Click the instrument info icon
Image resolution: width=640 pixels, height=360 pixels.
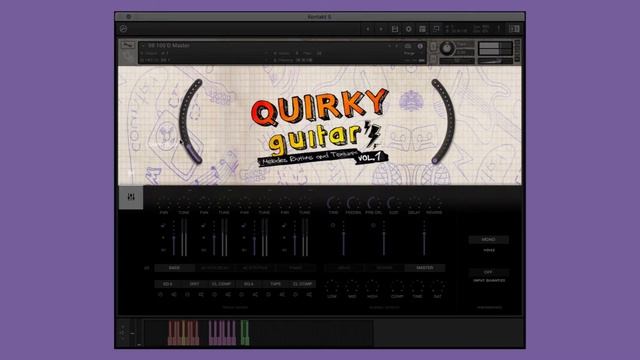(420, 46)
